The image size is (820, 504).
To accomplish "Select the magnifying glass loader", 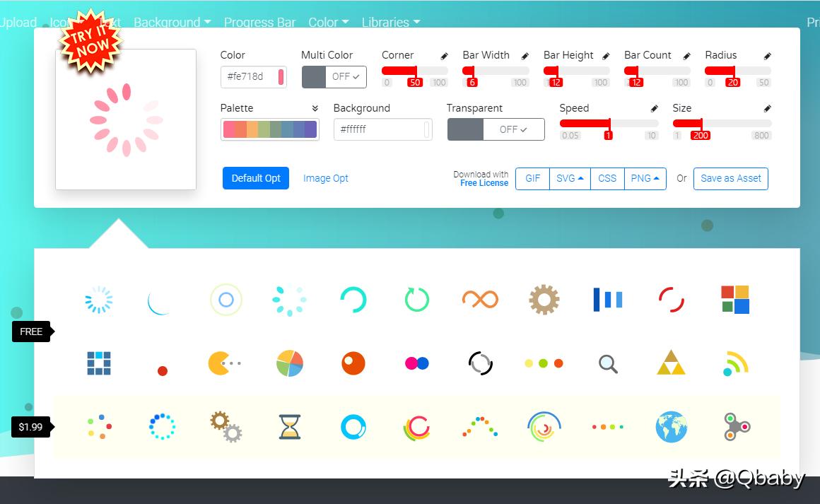I will pyautogui.click(x=608, y=363).
